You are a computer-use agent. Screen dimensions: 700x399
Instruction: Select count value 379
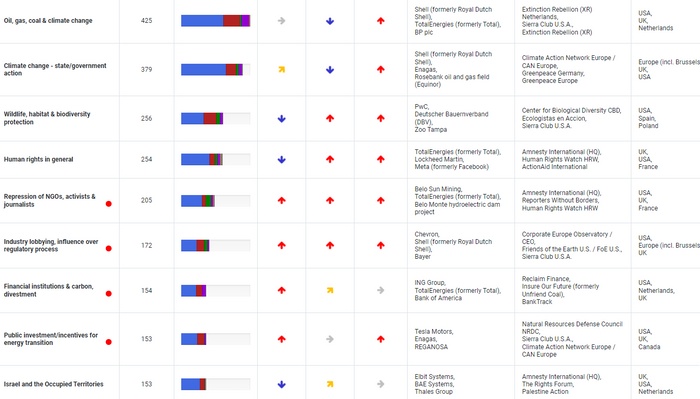pos(146,69)
